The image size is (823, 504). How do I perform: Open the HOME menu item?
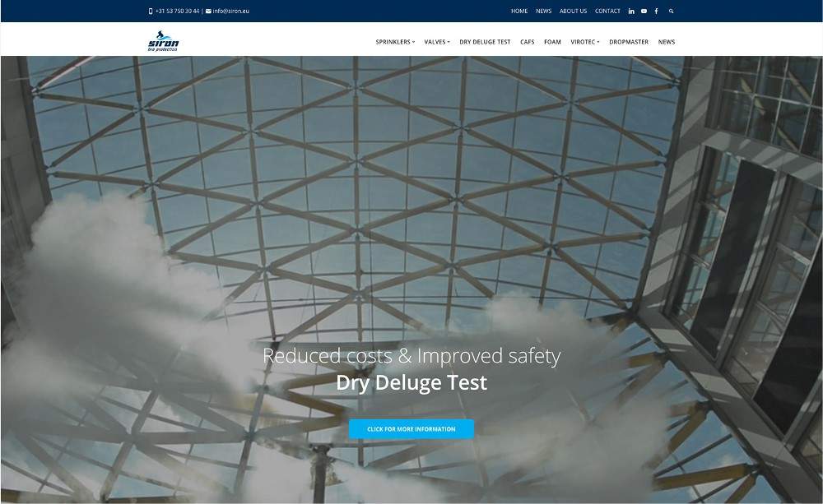[519, 11]
